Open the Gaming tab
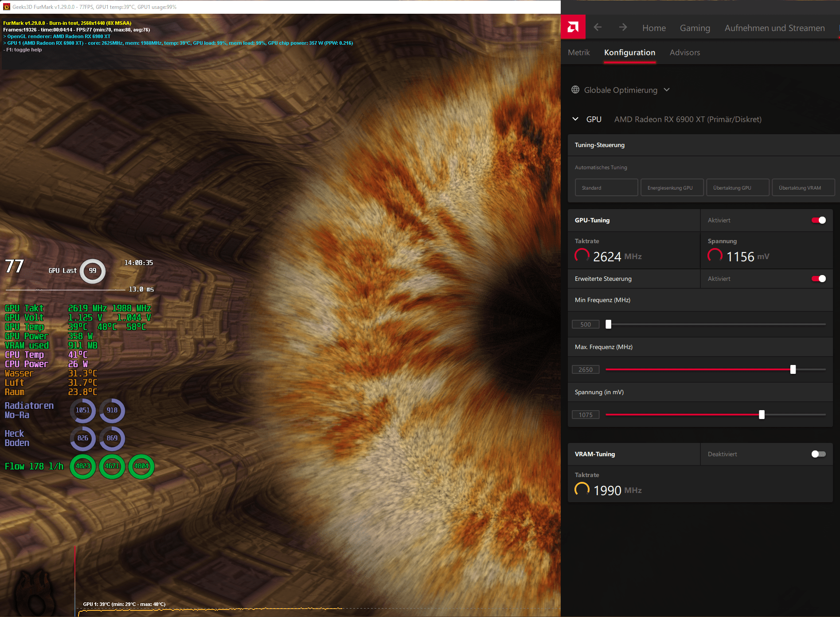The width and height of the screenshot is (840, 617). [695, 28]
